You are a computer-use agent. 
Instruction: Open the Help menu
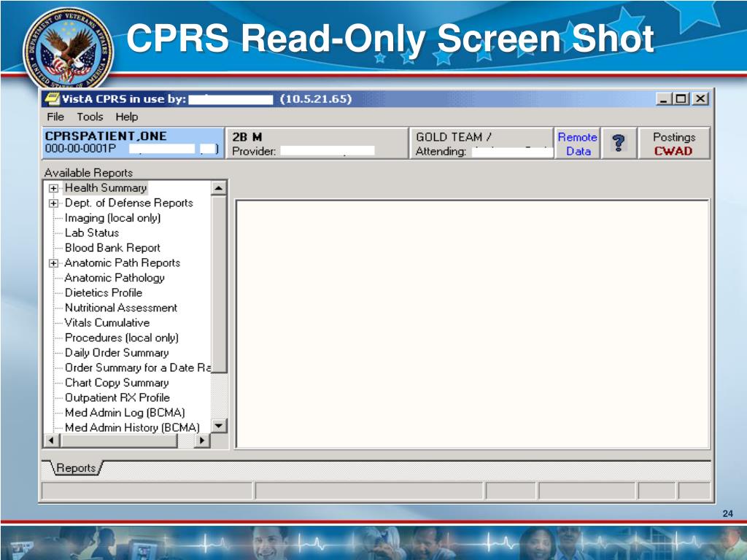click(x=127, y=117)
